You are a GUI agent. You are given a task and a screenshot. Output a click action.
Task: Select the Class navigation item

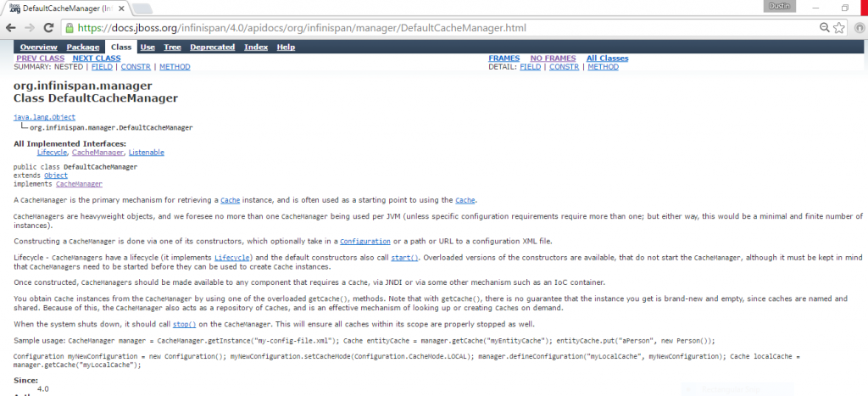120,47
